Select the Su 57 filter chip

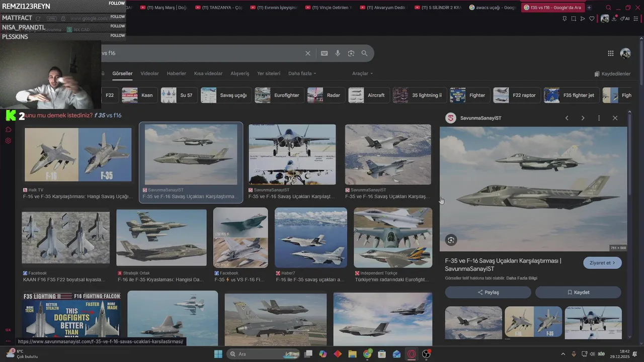[x=179, y=95]
